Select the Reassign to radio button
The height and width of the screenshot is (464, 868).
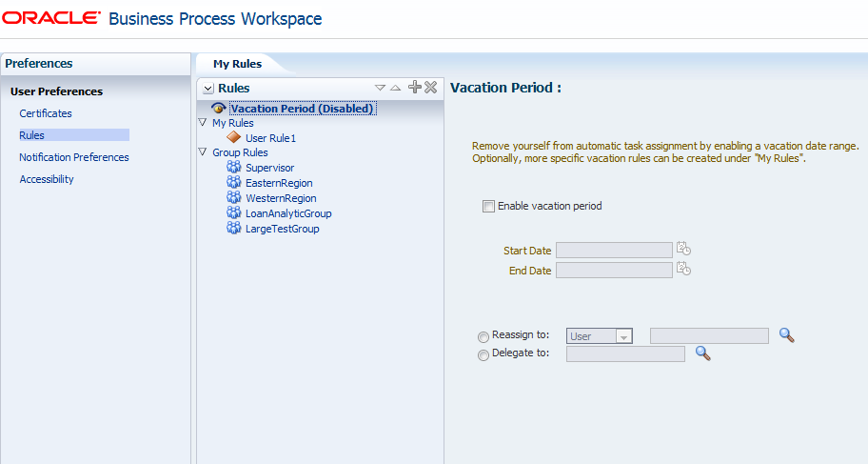483,336
